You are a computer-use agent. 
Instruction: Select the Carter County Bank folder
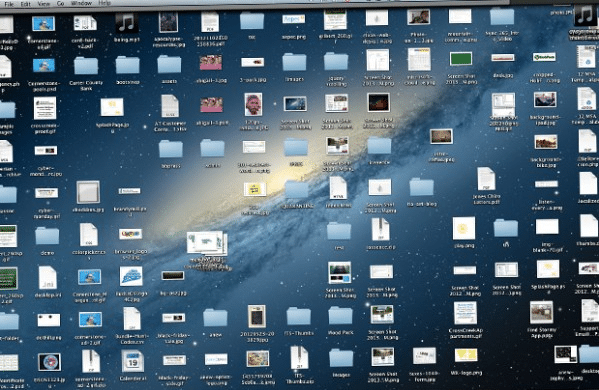(86, 65)
